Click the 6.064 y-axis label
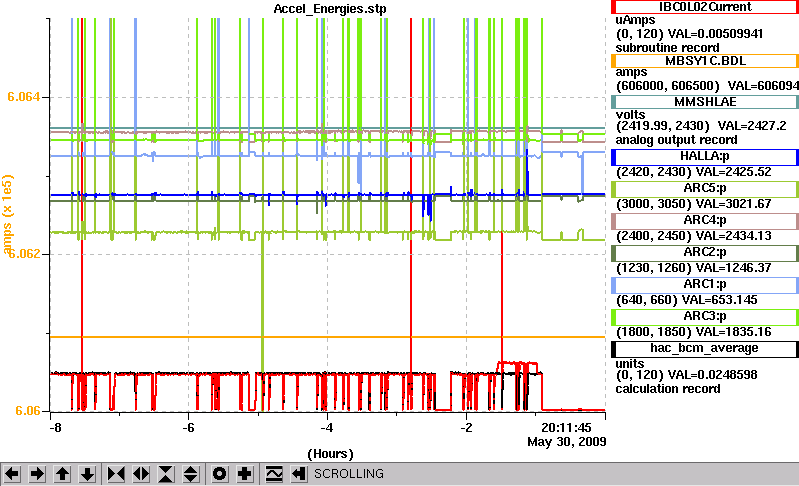Image resolution: width=799 pixels, height=486 pixels. pyautogui.click(x=23, y=97)
